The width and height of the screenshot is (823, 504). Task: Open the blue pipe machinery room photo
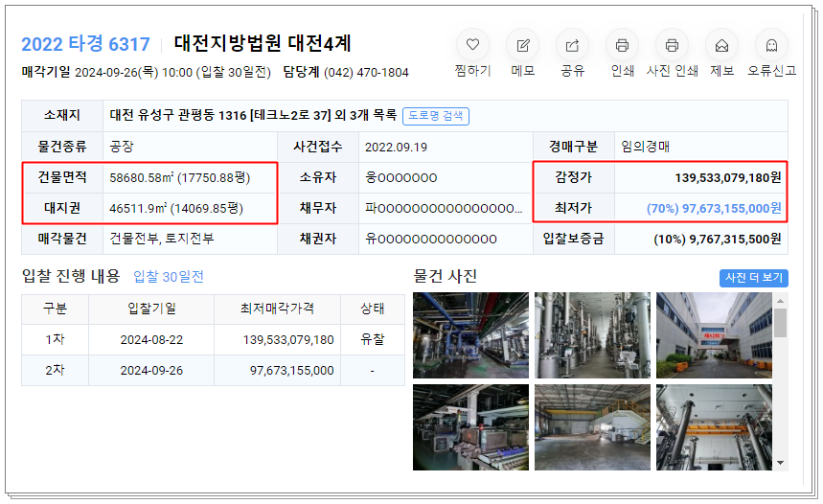click(470, 335)
